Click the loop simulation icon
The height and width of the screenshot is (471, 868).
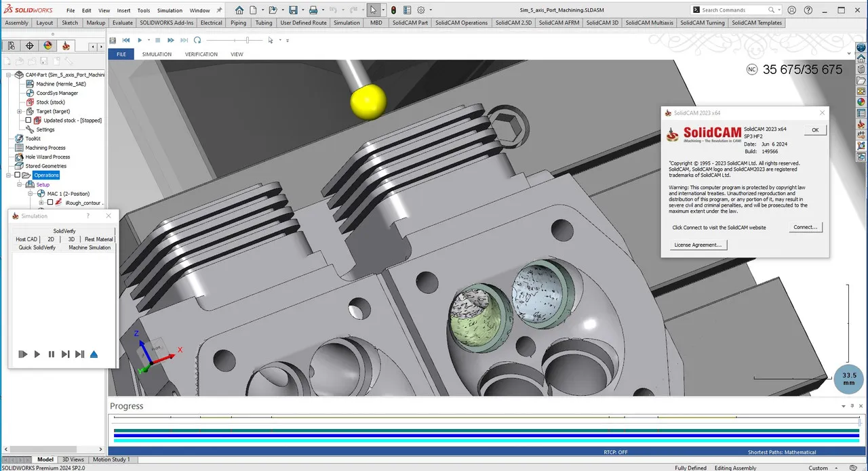197,41
